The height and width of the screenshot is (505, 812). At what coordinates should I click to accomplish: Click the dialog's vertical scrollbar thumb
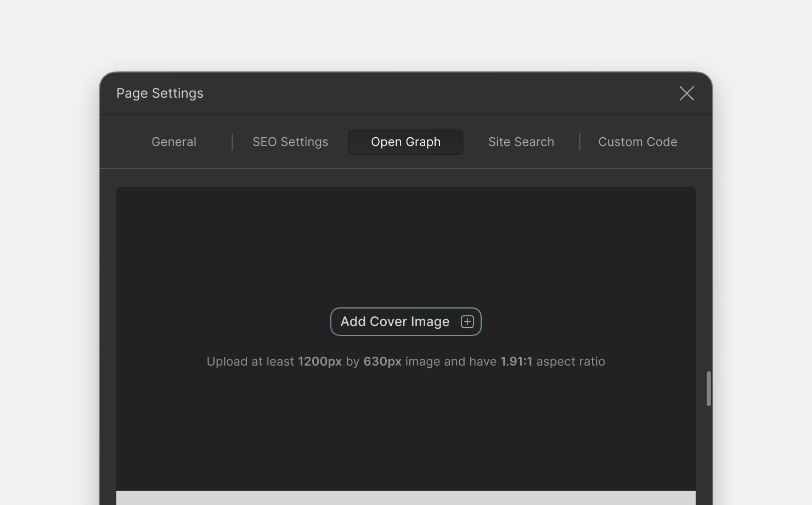pyautogui.click(x=708, y=389)
